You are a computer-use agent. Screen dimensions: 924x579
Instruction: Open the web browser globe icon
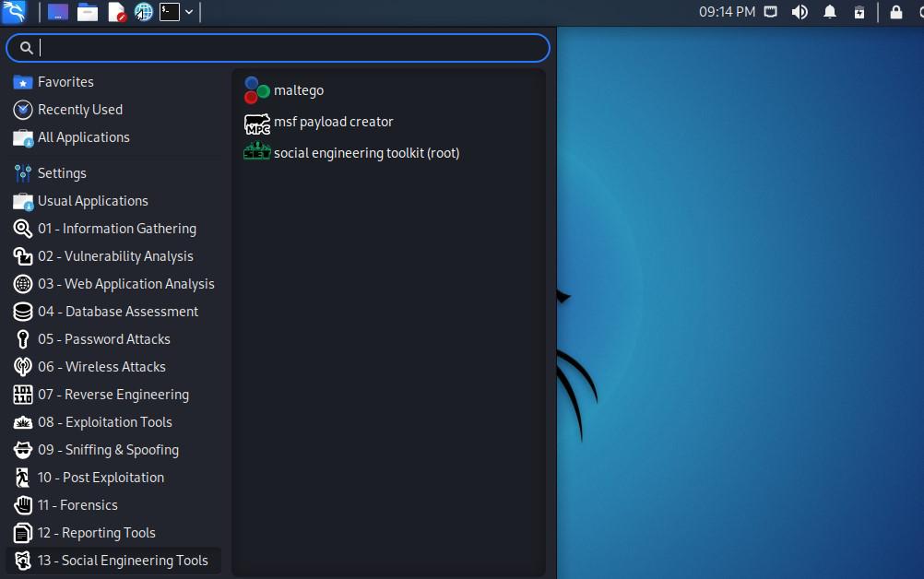click(x=143, y=12)
